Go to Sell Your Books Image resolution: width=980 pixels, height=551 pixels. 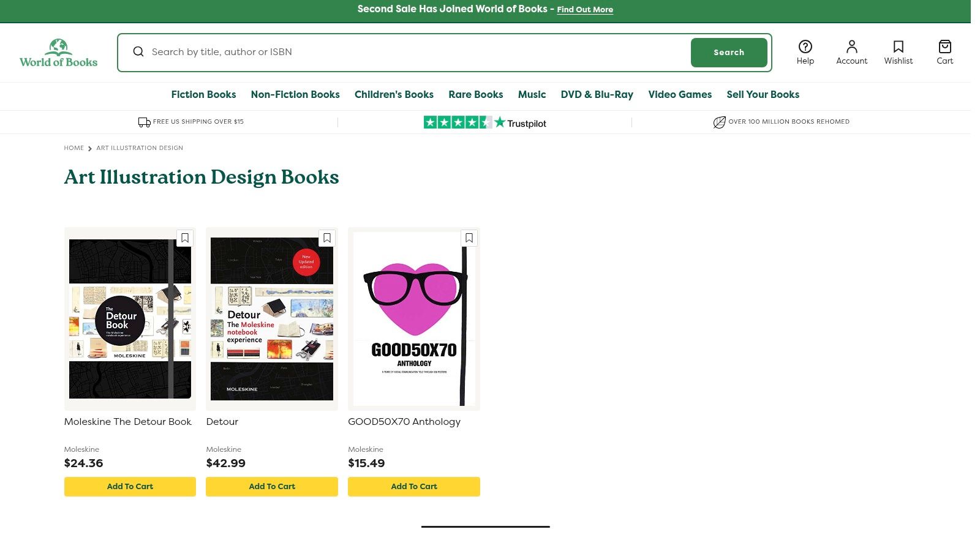pyautogui.click(x=763, y=95)
